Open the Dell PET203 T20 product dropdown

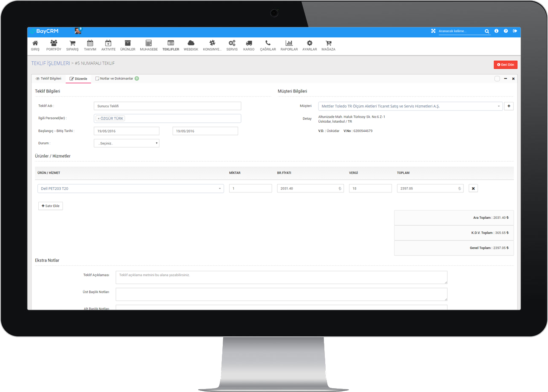pos(131,188)
